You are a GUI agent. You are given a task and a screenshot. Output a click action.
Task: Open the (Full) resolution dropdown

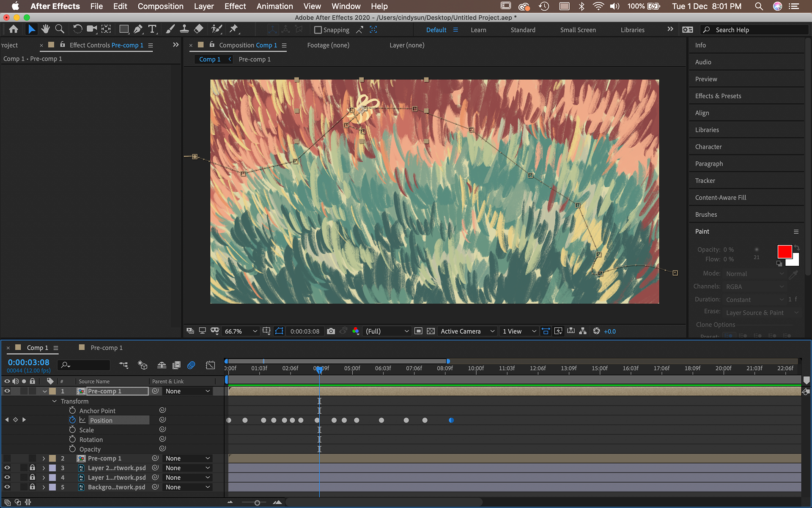point(387,331)
